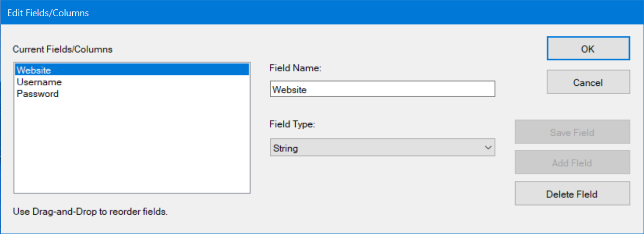644x234 pixels.
Task: Remove the selection with Delete Field
Action: (x=572, y=194)
